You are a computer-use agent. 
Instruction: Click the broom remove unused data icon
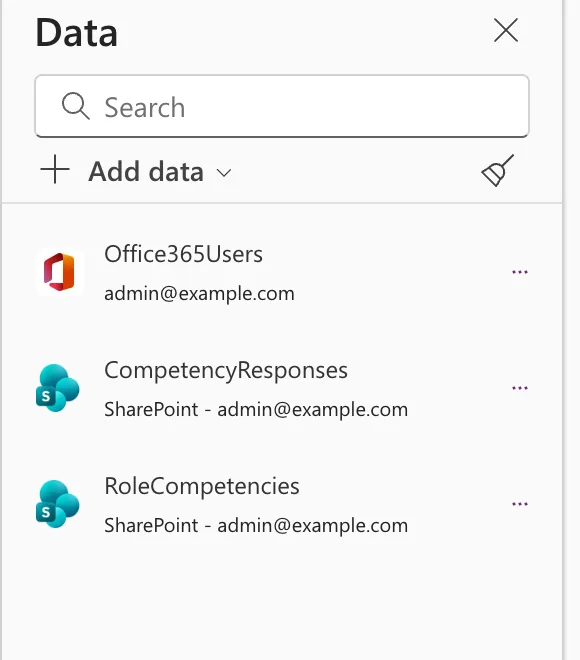point(497,170)
